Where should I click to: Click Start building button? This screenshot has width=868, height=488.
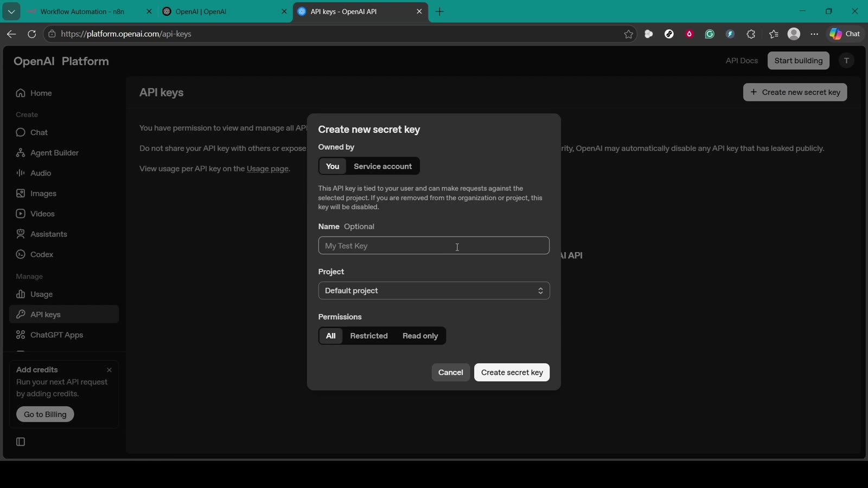click(798, 61)
